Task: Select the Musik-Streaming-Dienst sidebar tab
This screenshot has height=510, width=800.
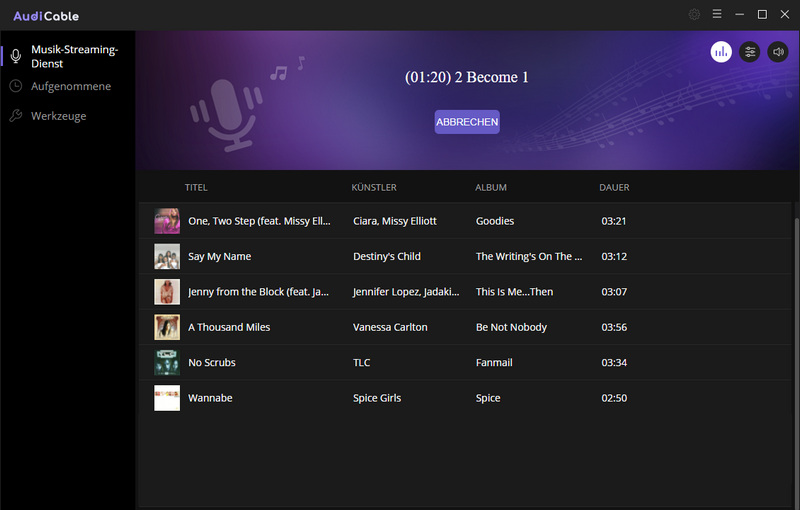Action: 74,56
